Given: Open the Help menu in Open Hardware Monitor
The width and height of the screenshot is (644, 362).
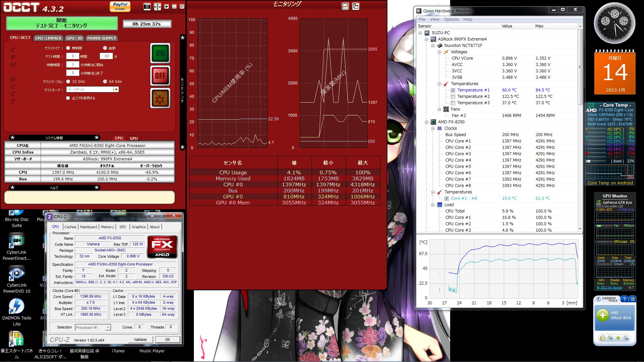Looking at the screenshot, I should tap(468, 19).
